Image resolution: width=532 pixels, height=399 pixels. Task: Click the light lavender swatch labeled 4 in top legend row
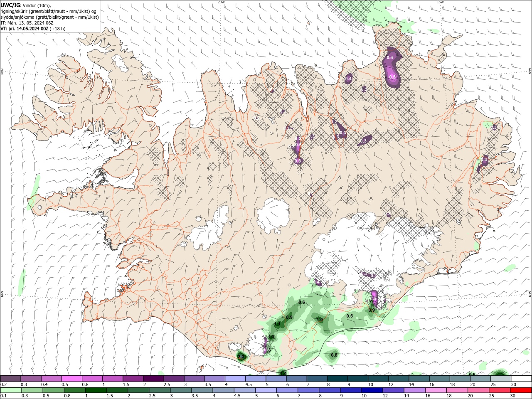235,379
